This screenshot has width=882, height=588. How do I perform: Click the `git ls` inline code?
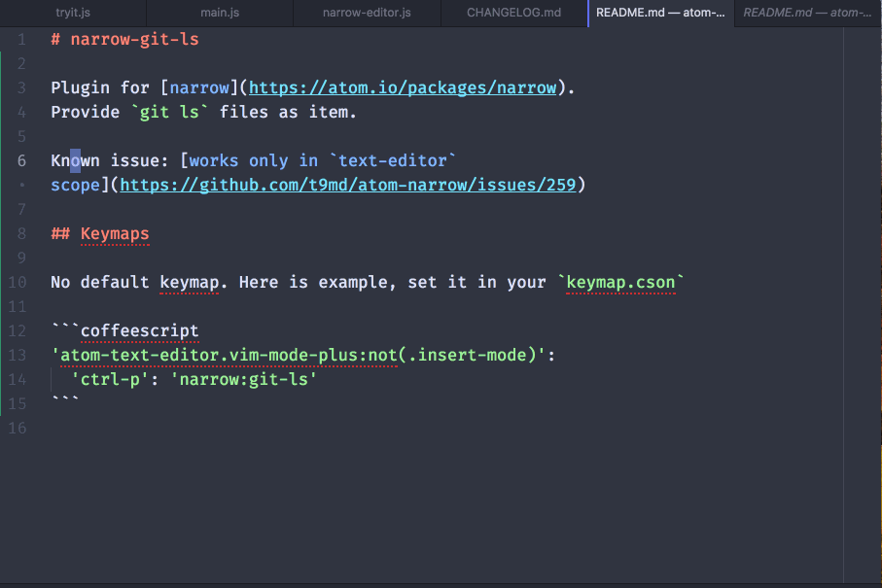169,112
